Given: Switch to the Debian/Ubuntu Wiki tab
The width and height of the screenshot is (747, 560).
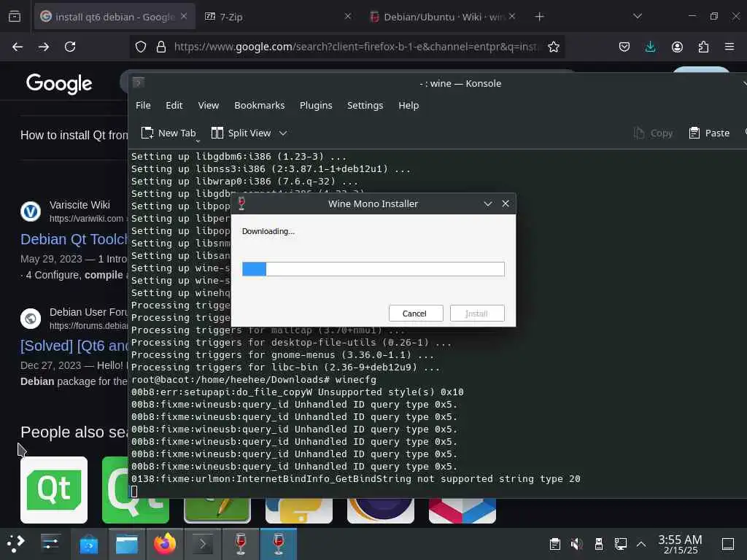Looking at the screenshot, I should 443,17.
